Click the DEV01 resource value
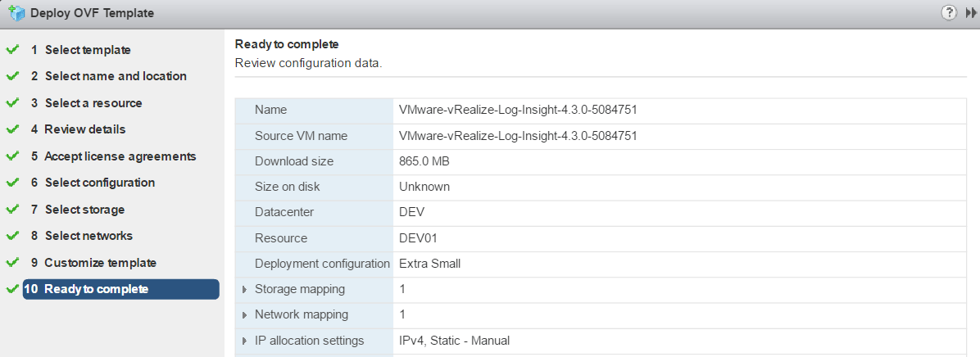This screenshot has height=357, width=980. click(x=420, y=237)
